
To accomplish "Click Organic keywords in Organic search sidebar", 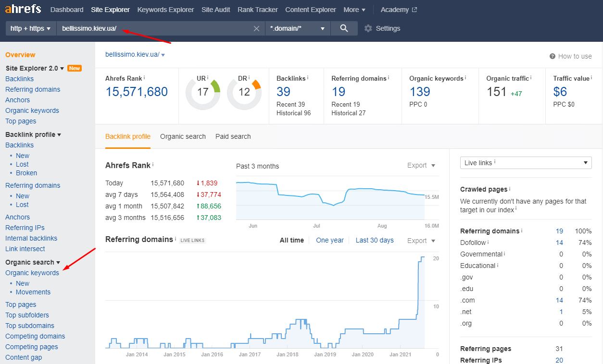I will 32,273.
